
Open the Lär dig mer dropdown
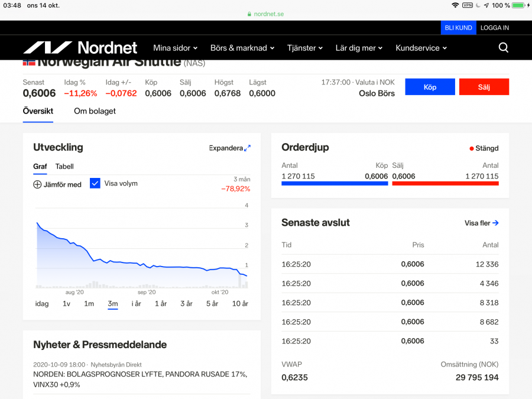[x=359, y=48]
